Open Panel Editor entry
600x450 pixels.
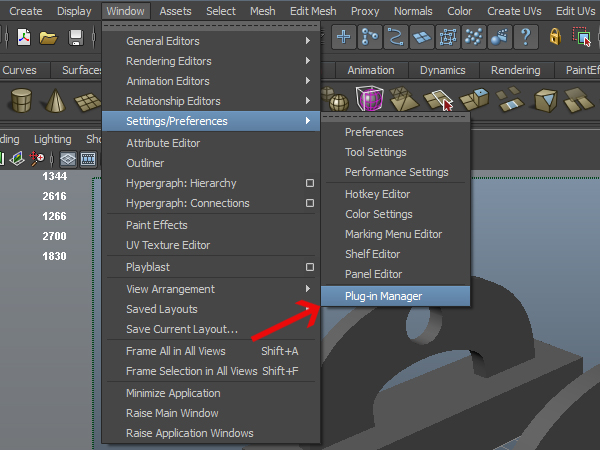click(395, 274)
